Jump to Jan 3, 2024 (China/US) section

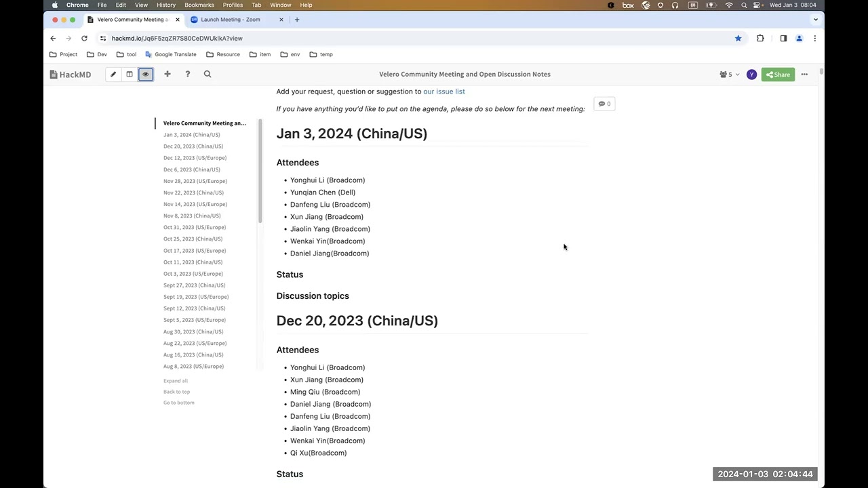[x=192, y=135]
